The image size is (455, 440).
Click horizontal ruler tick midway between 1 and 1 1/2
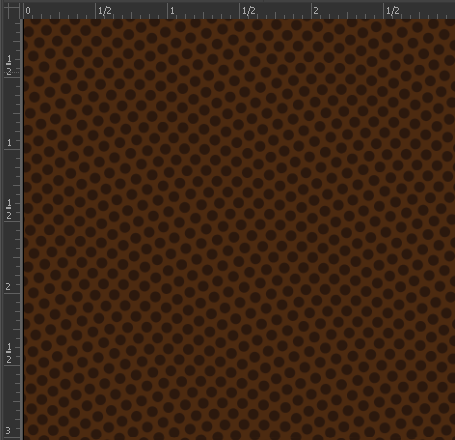point(204,15)
